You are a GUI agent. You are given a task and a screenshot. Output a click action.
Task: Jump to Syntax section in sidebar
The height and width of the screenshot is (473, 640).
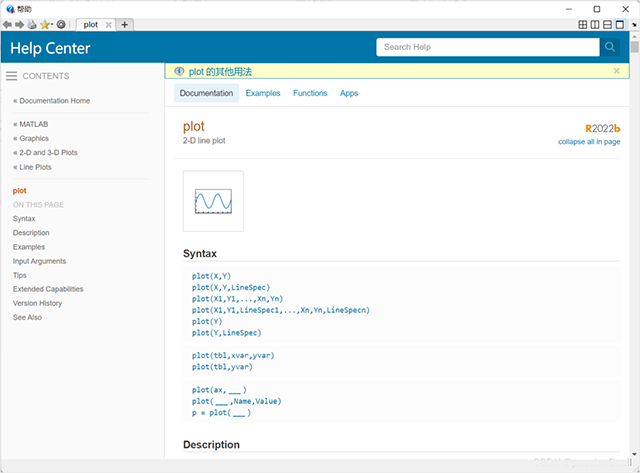coord(24,219)
